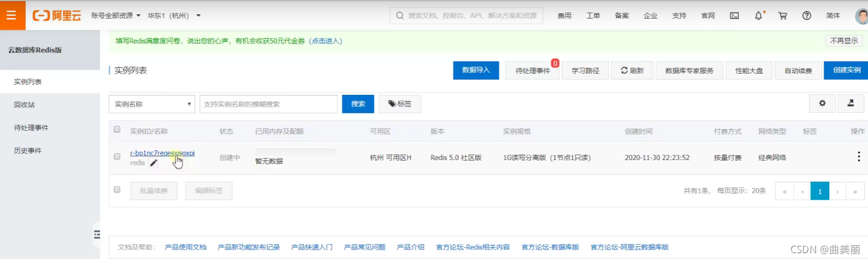Image resolution: width=868 pixels, height=259 pixels.
Task: Open the survey link 点击进入
Action: tap(325, 41)
